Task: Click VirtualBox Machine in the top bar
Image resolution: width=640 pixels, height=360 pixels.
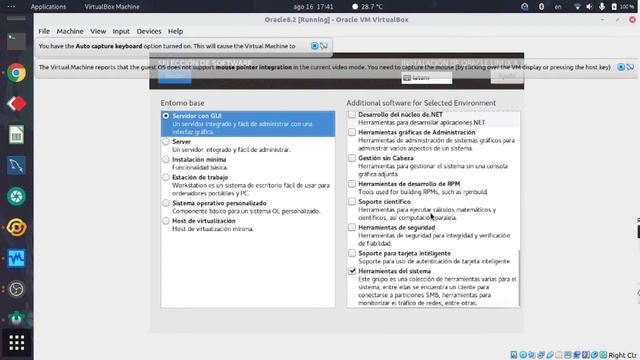Action: pyautogui.click(x=112, y=7)
